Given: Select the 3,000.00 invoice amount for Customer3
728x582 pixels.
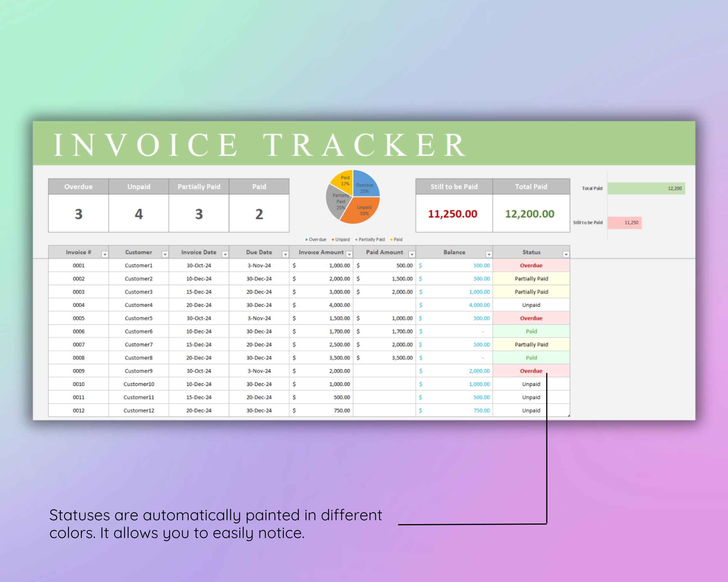Looking at the screenshot, I should pos(321,292).
